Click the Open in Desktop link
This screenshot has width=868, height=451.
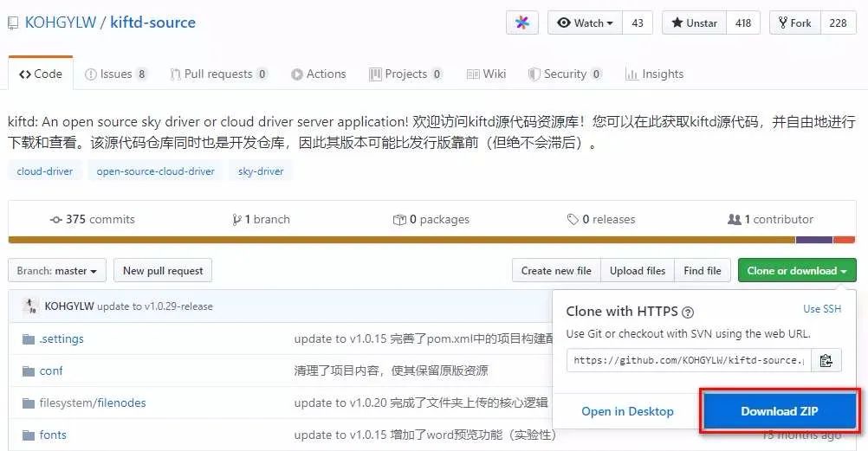[x=627, y=411]
